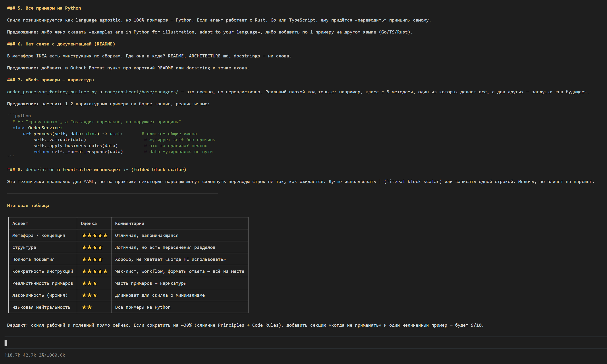Click cell 'Метафора / концепция'
Image resolution: width=607 pixels, height=364 pixels.
(x=39, y=235)
